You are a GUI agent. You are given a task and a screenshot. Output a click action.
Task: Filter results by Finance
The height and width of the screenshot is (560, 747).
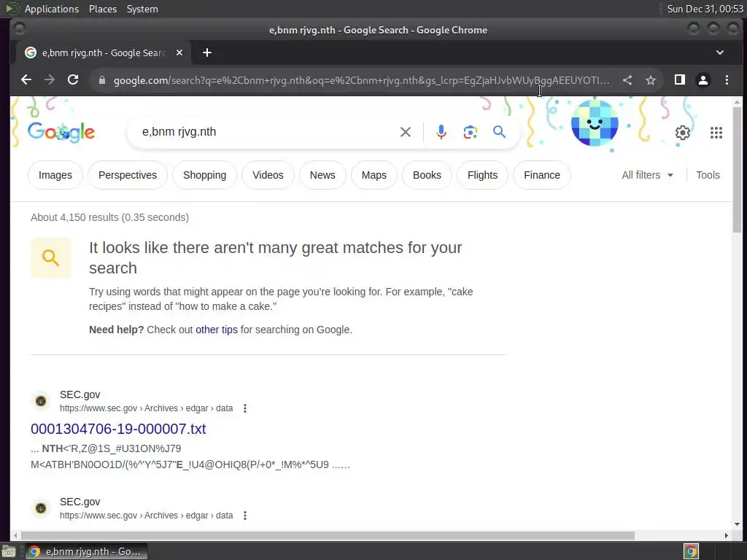(542, 175)
